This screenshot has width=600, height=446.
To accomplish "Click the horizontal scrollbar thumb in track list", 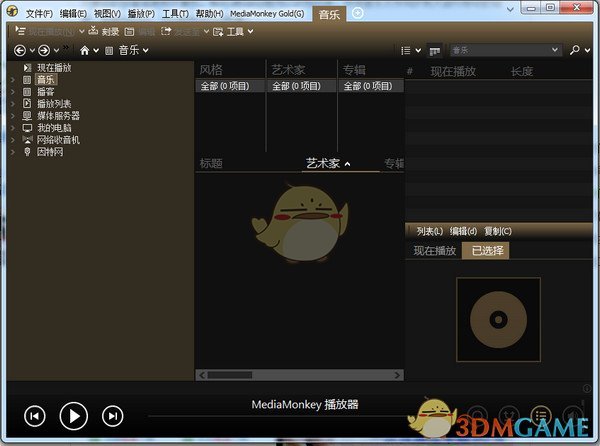I will 230,375.
